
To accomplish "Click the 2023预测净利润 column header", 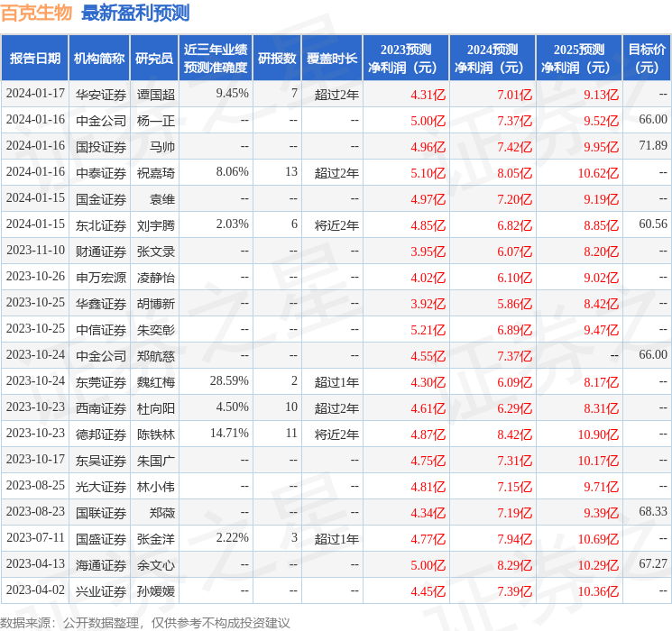I will pos(406,58).
